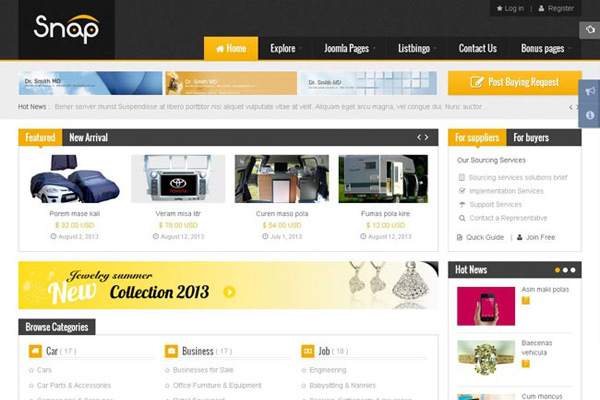Click the star icon beside Cars
The width and height of the screenshot is (600, 400).
coord(31,370)
